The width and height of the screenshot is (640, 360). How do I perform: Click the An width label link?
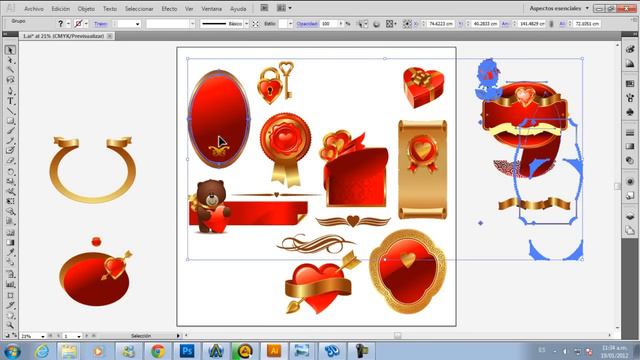505,24
